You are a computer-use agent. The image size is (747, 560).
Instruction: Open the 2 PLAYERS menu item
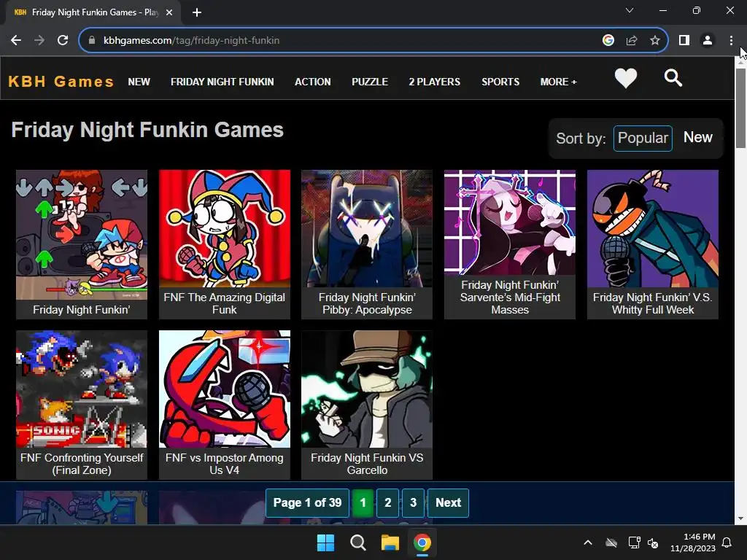pyautogui.click(x=435, y=82)
